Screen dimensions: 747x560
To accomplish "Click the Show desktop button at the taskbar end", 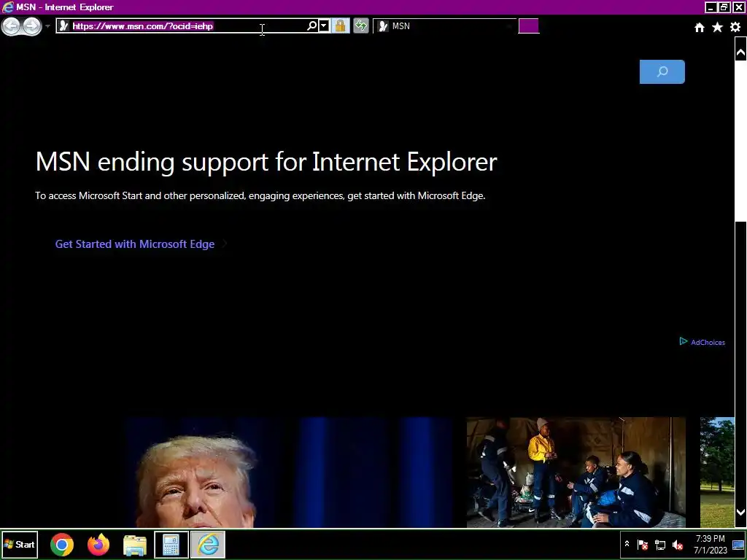I will pyautogui.click(x=739, y=545).
